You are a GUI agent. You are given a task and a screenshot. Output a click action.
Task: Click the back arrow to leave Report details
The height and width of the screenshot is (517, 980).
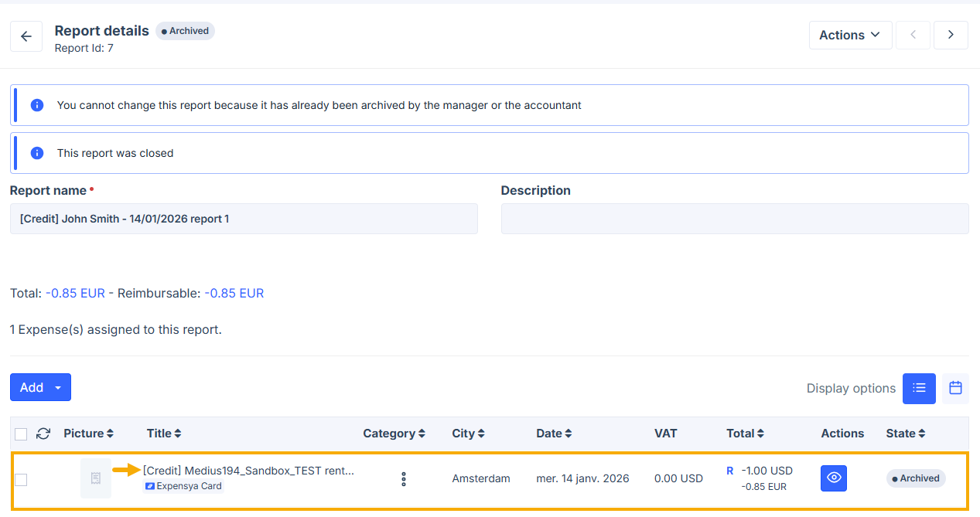[x=26, y=36]
